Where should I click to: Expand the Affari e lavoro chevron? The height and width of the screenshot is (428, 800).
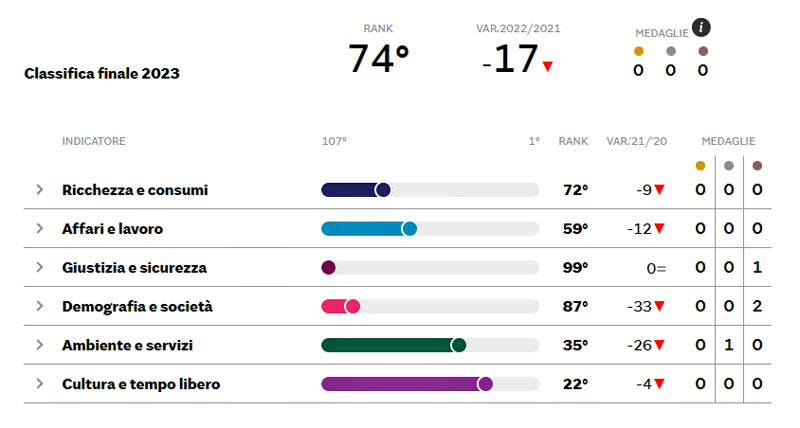pyautogui.click(x=40, y=229)
